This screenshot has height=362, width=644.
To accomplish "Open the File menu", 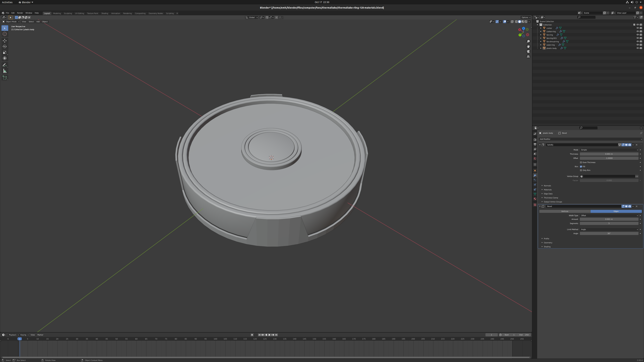I will click(7, 13).
